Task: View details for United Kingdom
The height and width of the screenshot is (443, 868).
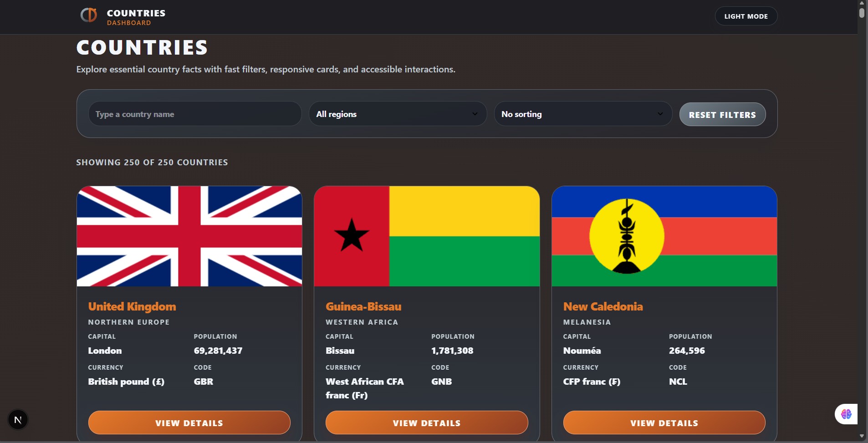Action: click(x=189, y=423)
